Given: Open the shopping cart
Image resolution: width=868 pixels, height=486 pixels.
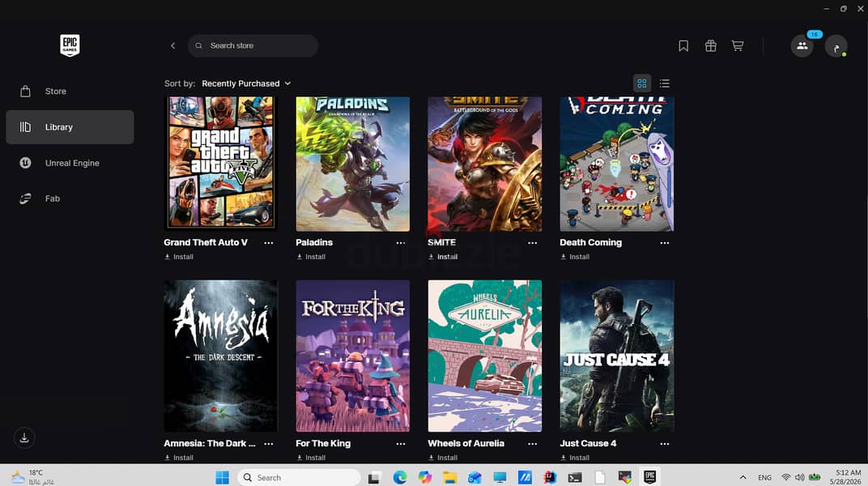Looking at the screenshot, I should tap(738, 46).
